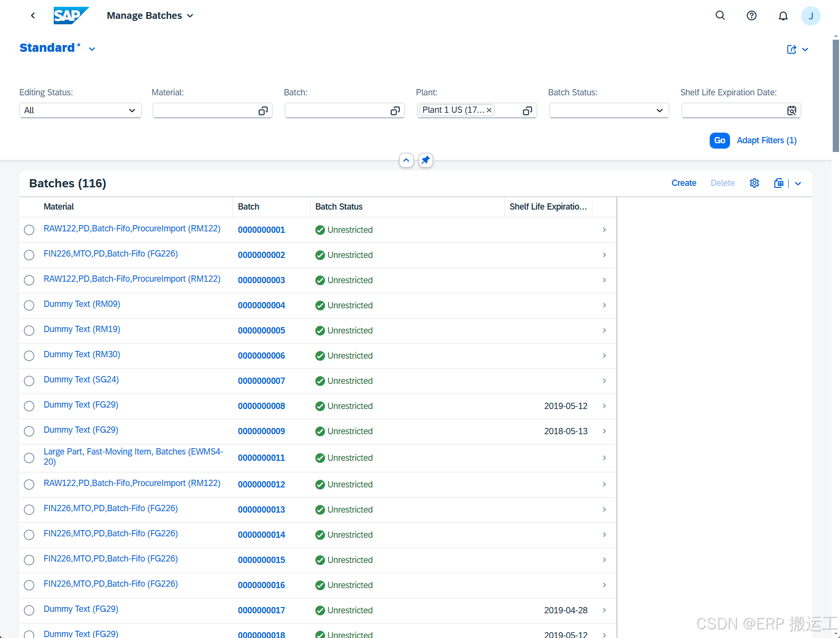Open batch link 0000000002
The image size is (840, 638).
coord(262,255)
